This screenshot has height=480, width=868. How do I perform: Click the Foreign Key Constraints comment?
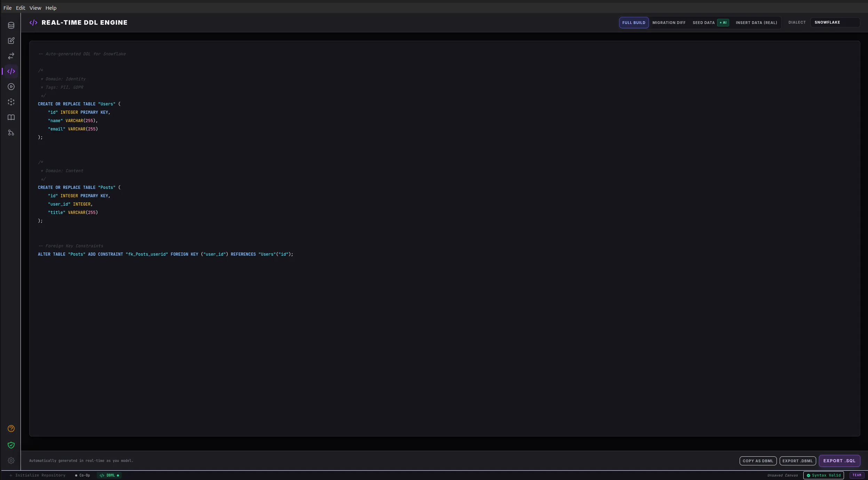[71, 246]
